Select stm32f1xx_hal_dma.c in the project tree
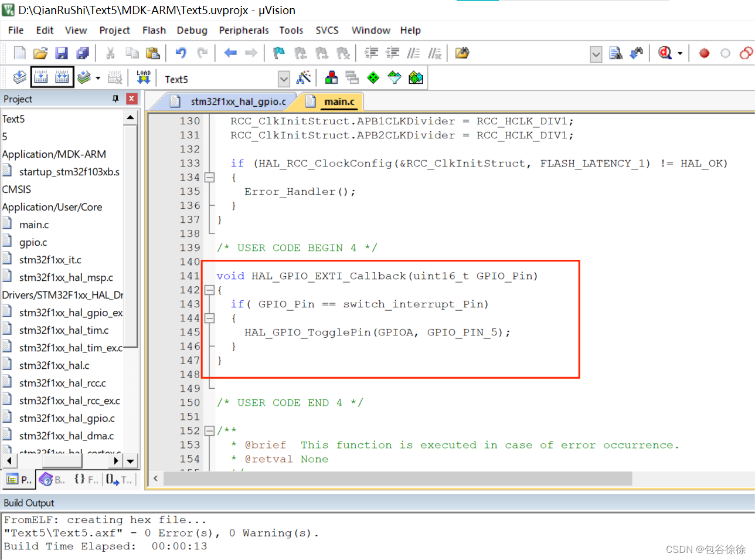 point(67,436)
